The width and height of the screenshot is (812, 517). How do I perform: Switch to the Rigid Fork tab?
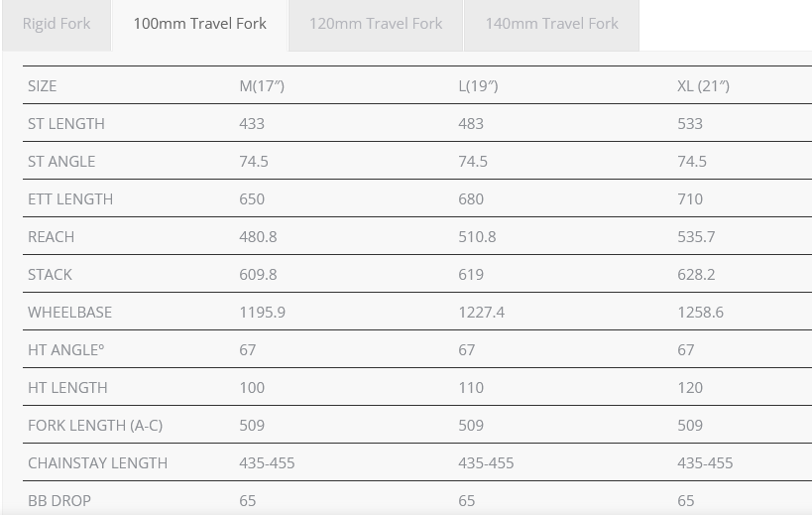(56, 24)
